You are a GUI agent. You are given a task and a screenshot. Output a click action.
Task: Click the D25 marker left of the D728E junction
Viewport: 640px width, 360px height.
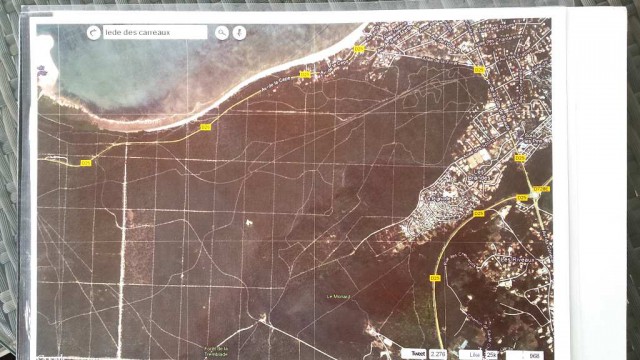coord(522,198)
